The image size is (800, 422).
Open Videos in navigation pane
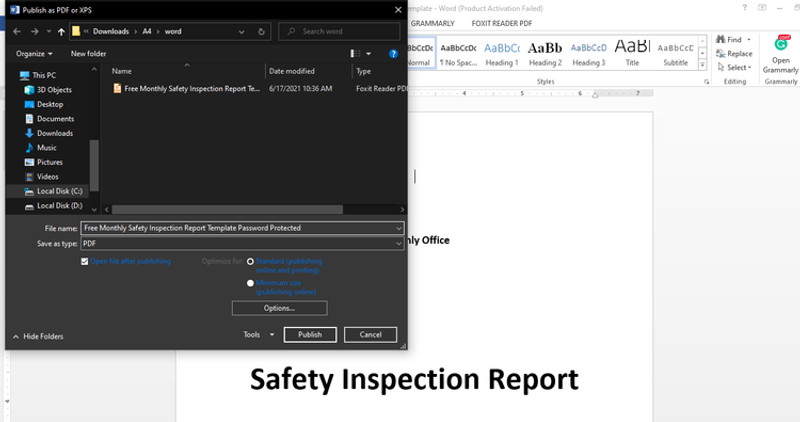[42, 177]
